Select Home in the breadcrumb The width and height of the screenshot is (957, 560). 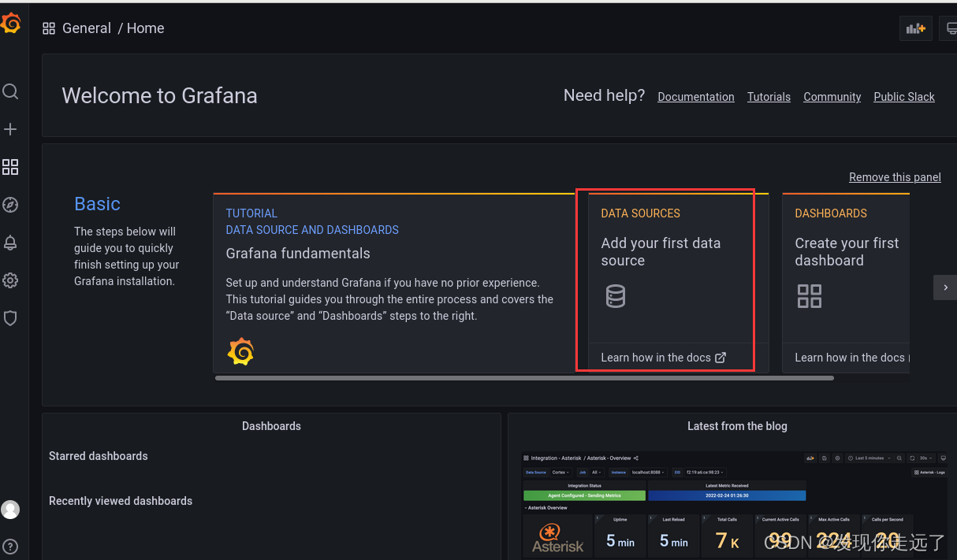(146, 28)
